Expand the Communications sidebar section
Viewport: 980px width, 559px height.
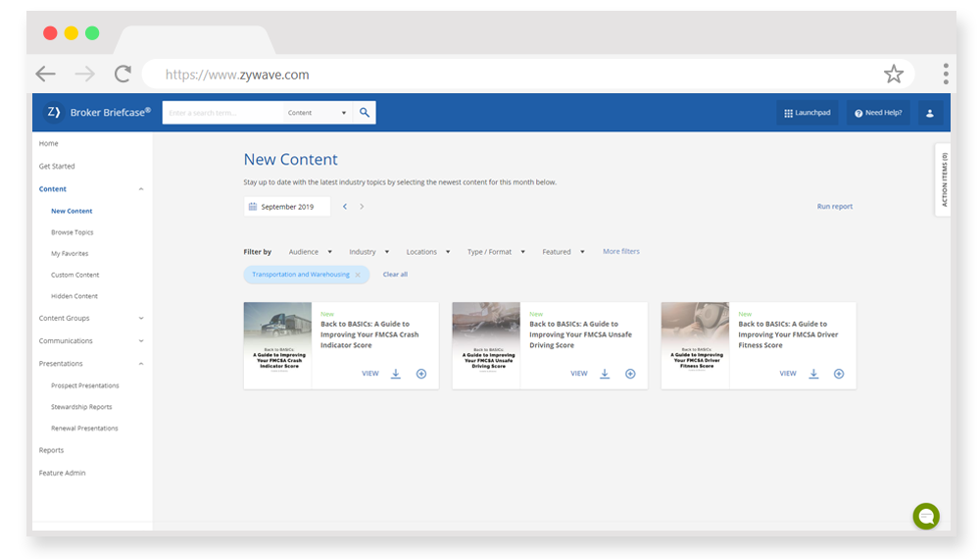point(141,340)
